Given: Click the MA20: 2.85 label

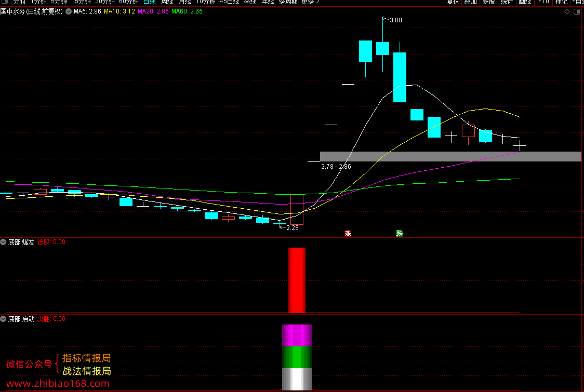Looking at the screenshot, I should coord(153,11).
